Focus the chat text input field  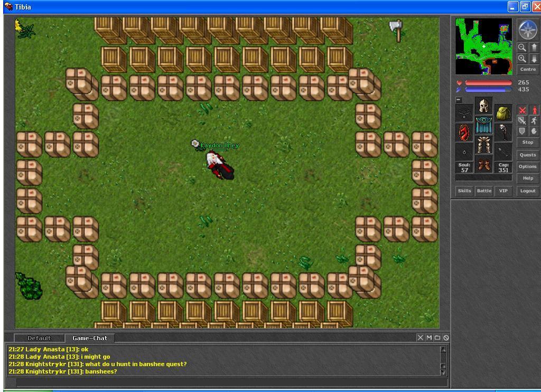pyautogui.click(x=232, y=382)
